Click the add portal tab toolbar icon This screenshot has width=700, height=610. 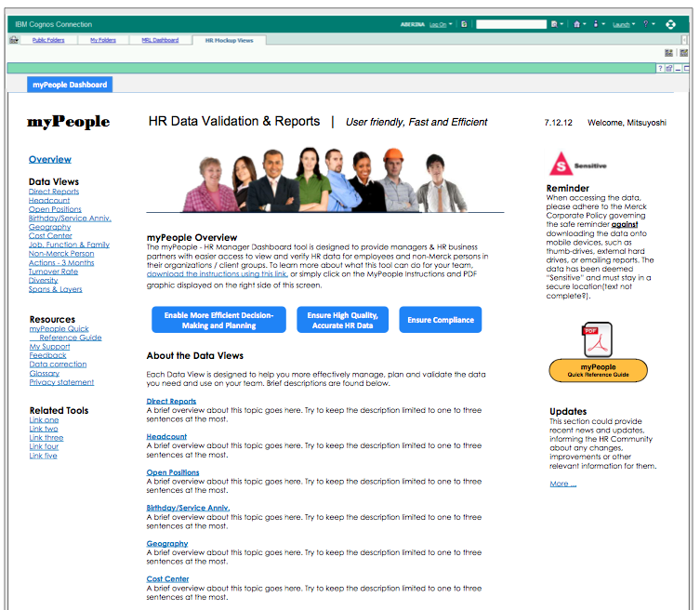(668, 53)
